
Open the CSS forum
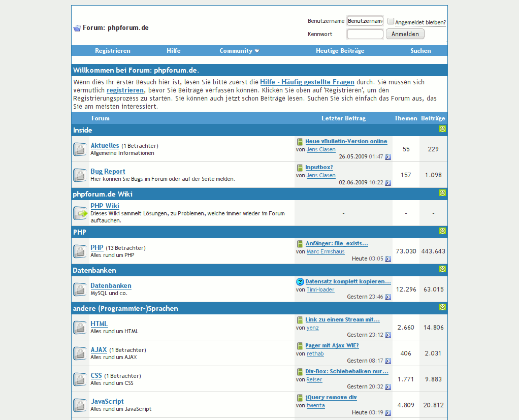(x=96, y=376)
